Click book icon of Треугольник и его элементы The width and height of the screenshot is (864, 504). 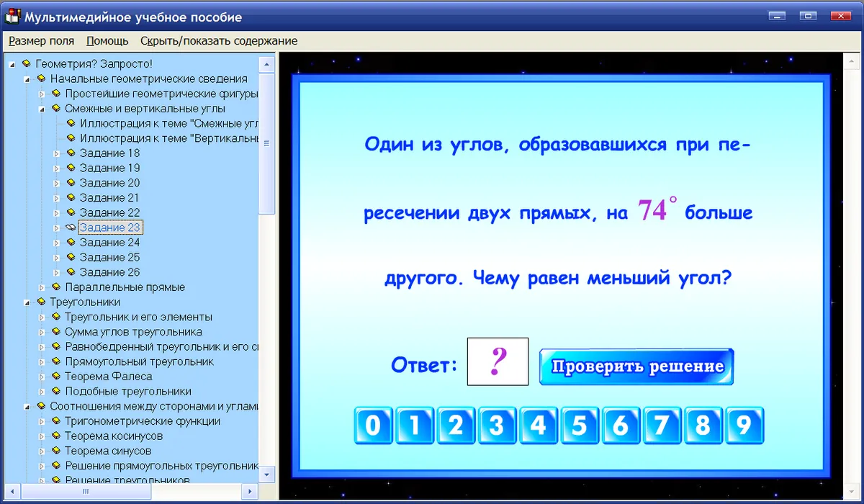56,317
